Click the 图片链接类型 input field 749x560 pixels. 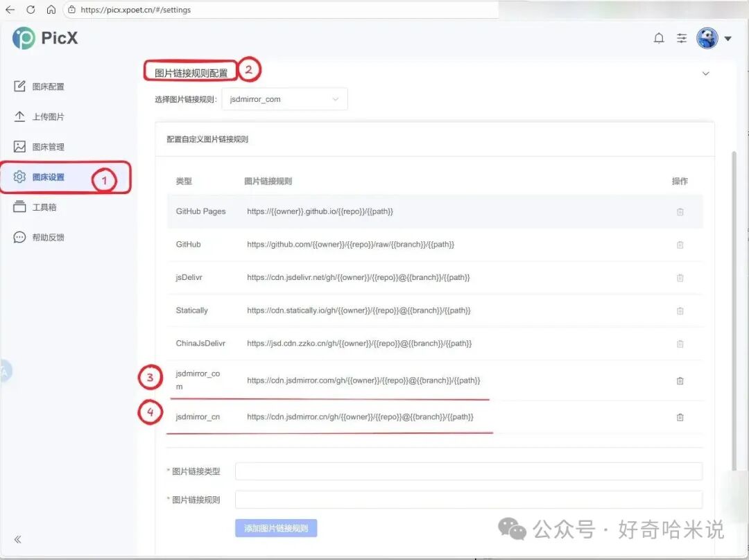pos(469,471)
